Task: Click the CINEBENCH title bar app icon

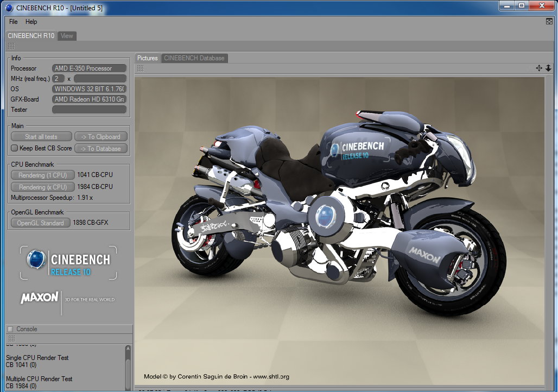Action: [x=9, y=8]
